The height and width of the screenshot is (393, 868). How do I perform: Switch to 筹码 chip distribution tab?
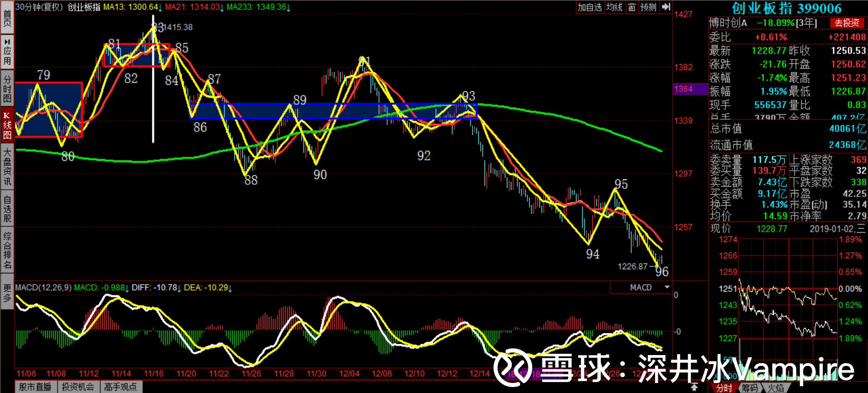pos(750,388)
